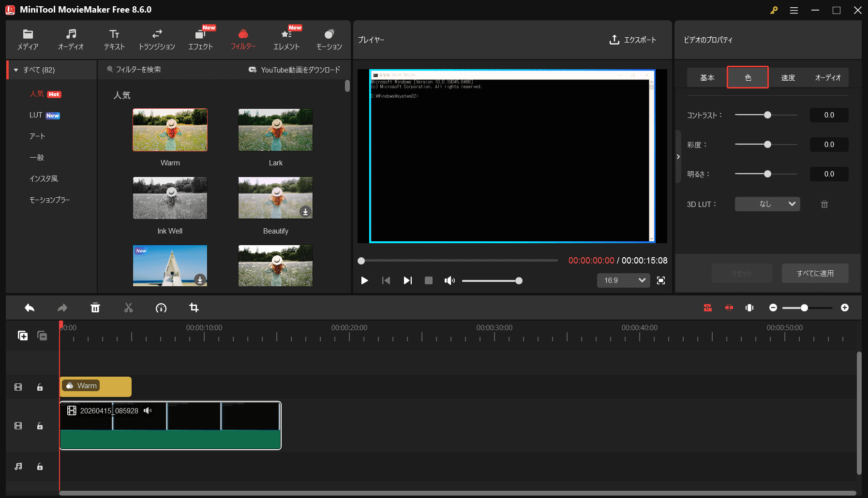Image resolution: width=868 pixels, height=498 pixels.
Task: Select the speed gauge icon
Action: 161,308
